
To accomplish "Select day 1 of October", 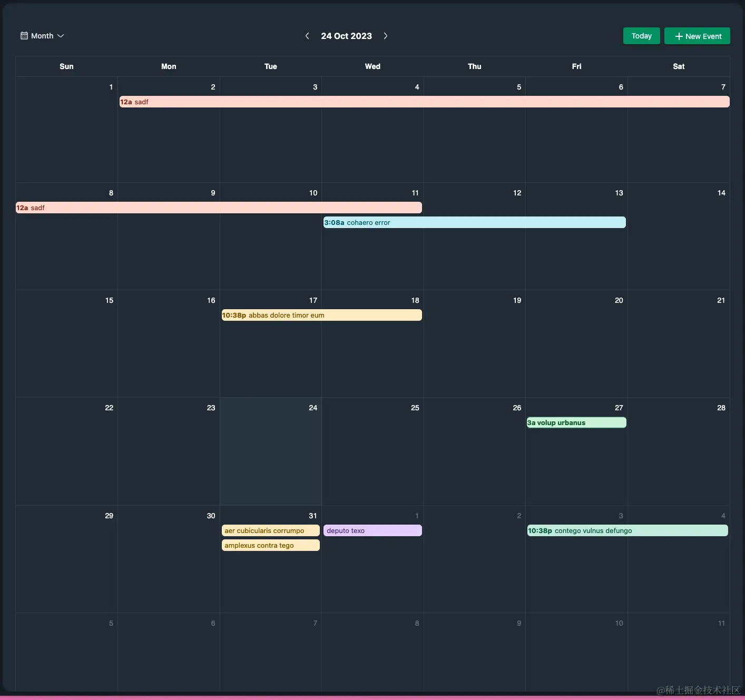I will [x=111, y=87].
